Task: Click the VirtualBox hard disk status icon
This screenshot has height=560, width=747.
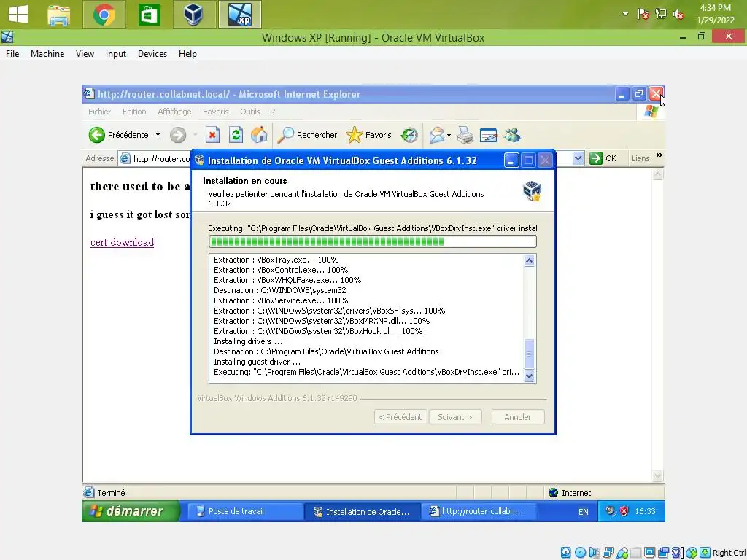Action: point(566,553)
